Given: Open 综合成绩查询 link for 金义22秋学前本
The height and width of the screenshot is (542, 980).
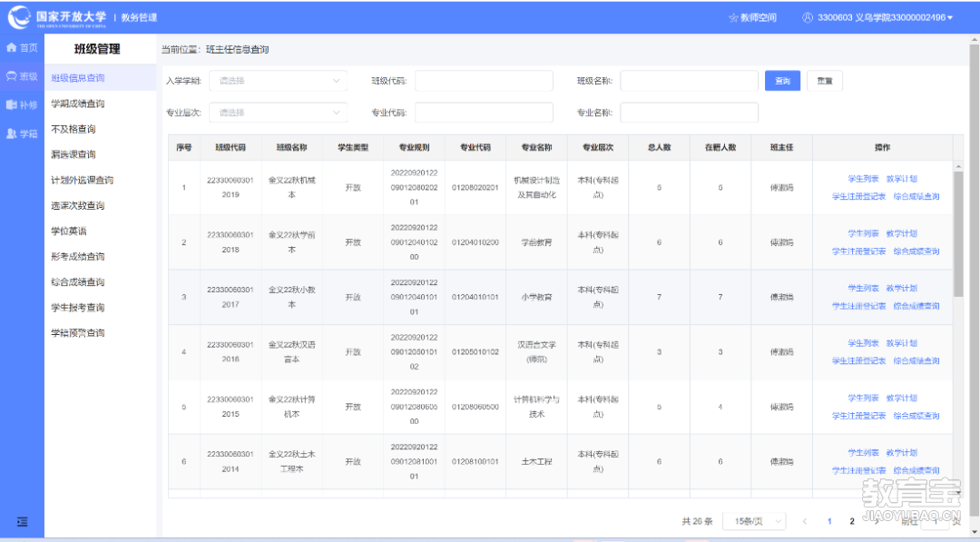Looking at the screenshot, I should click(x=916, y=251).
